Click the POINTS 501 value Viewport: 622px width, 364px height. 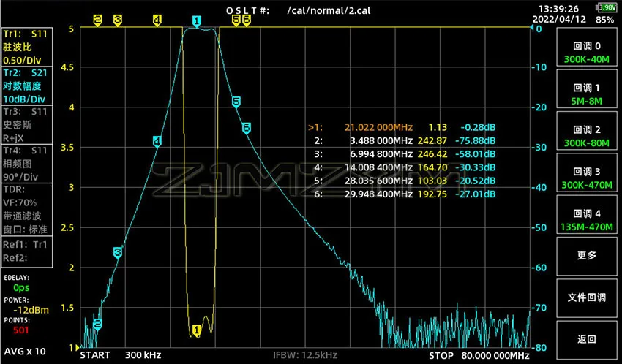(x=21, y=330)
